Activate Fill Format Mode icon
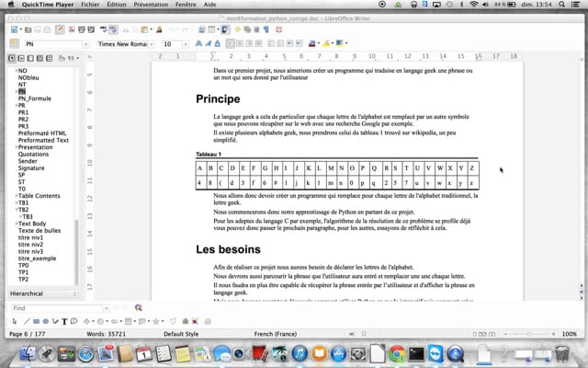Viewport: 588px width, 368px height. point(62,58)
